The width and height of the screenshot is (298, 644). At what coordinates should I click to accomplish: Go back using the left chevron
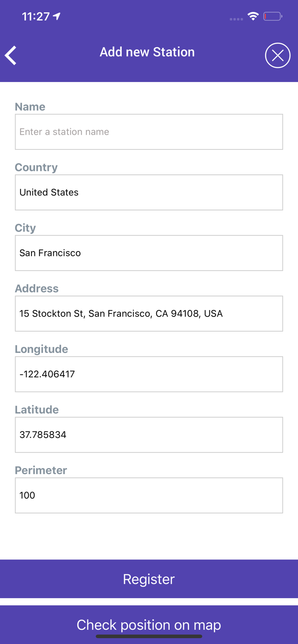click(11, 55)
